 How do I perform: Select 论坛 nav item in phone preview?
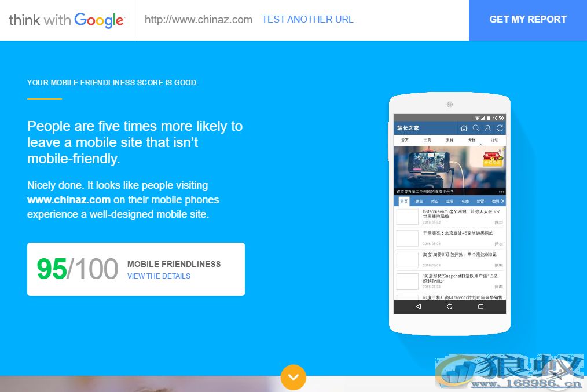(x=494, y=140)
